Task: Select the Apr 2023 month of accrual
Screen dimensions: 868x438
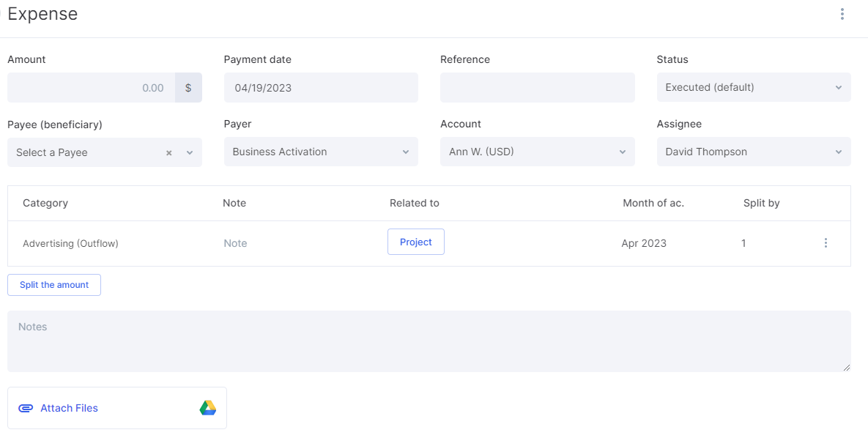Action: [644, 243]
